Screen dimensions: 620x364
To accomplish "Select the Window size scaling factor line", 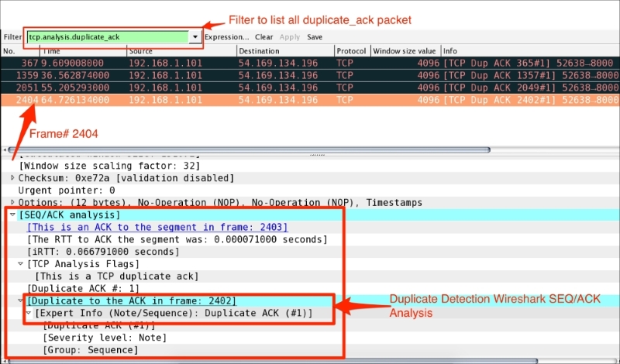I will click(x=109, y=166).
